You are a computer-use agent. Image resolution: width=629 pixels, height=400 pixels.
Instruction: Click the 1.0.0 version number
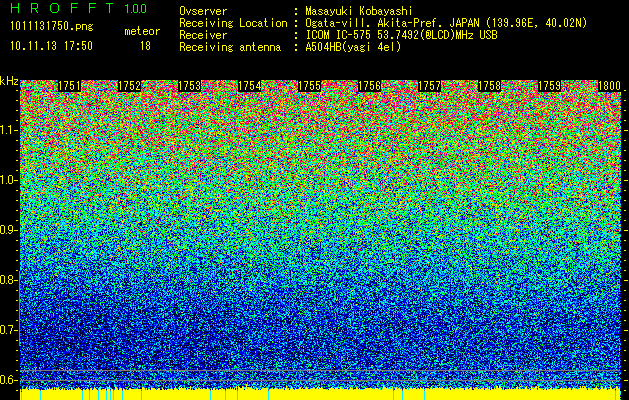coord(136,8)
